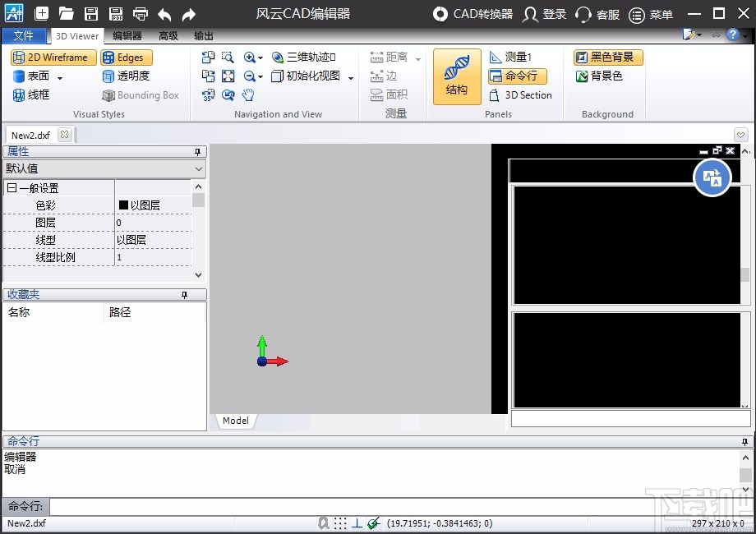Select the Pan hand tool
Screen dimensions: 756x534
[x=248, y=94]
